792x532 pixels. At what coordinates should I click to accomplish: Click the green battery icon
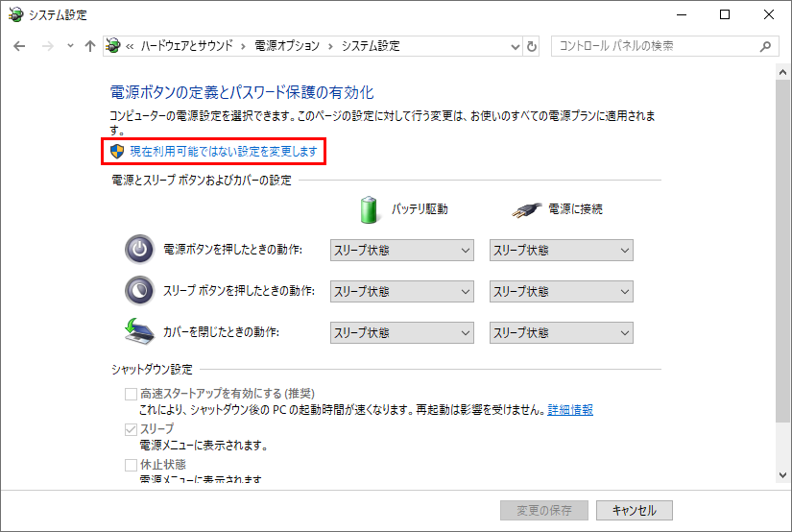pyautogui.click(x=369, y=209)
